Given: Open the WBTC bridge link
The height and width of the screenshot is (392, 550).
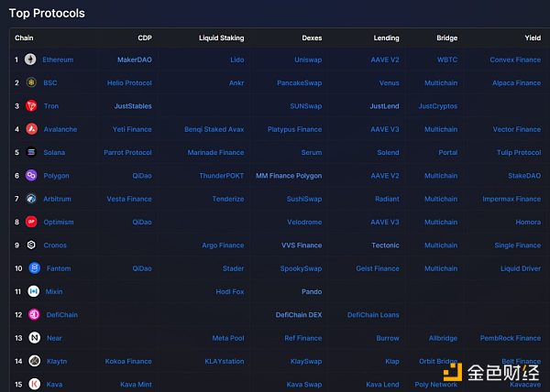Looking at the screenshot, I should point(447,60).
